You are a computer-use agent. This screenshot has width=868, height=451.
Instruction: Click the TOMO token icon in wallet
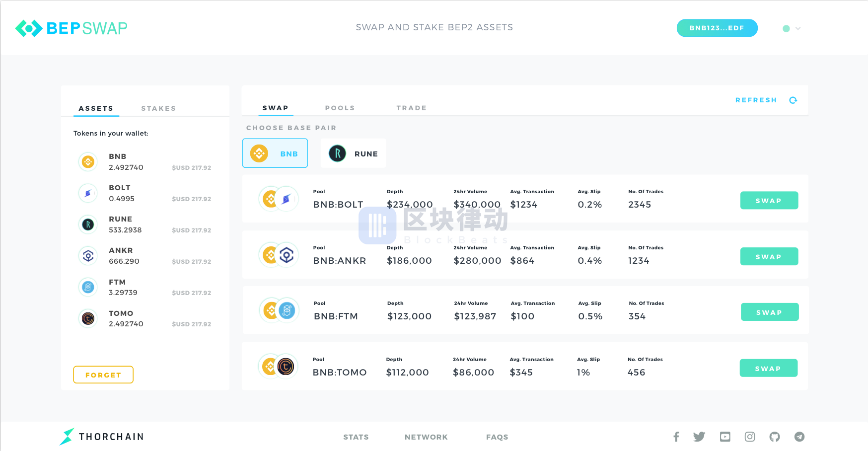88,318
